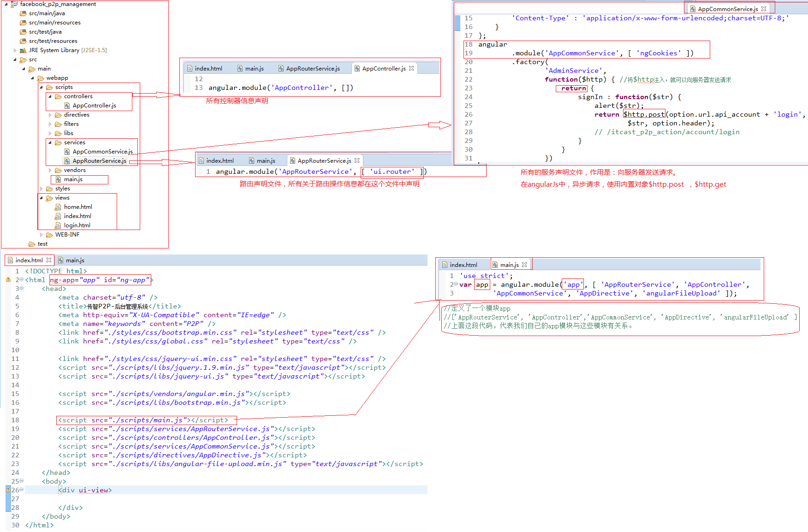Collapse the facebook_p2p_management project node
808x532 pixels.
tap(6, 4)
